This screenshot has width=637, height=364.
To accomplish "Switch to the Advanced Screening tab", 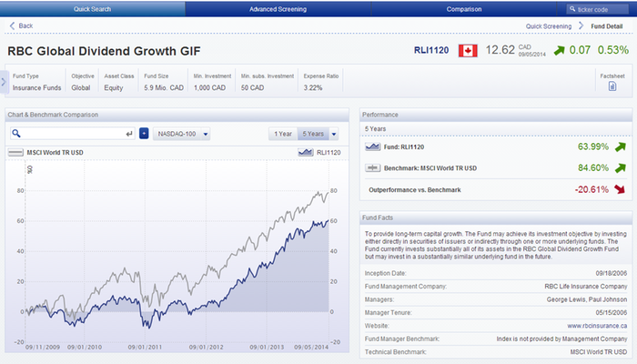I will coord(278,9).
